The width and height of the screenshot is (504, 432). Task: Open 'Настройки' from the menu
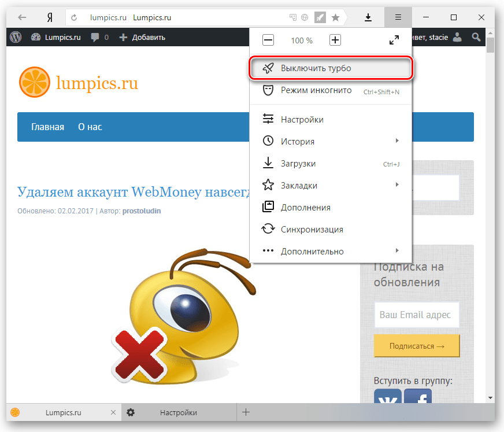tap(302, 120)
